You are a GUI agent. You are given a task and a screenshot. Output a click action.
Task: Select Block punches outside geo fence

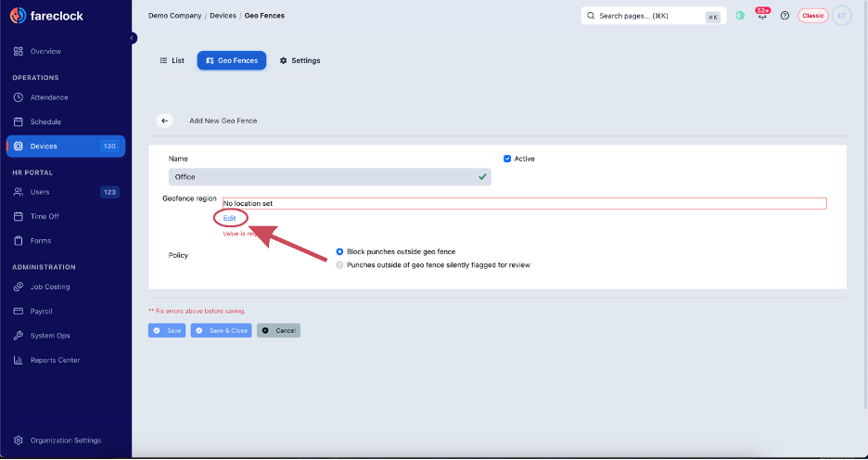coord(340,252)
